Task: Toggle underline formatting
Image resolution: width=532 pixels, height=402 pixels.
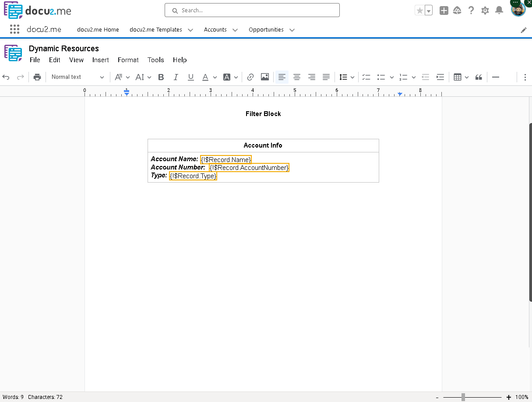Action: (191, 77)
